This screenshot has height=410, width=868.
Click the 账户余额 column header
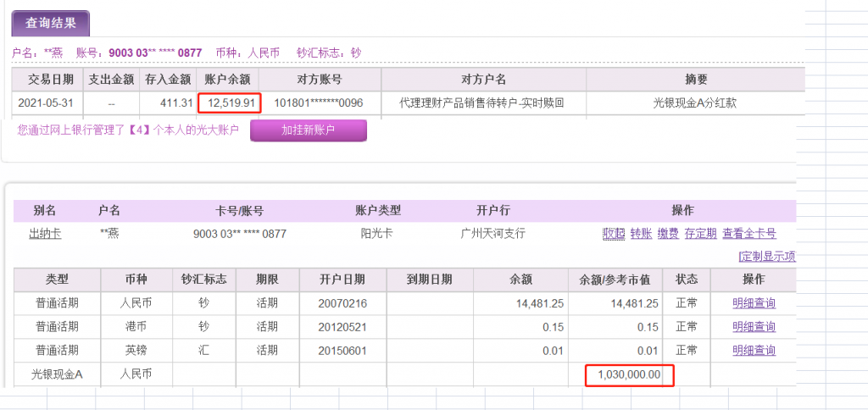point(227,80)
